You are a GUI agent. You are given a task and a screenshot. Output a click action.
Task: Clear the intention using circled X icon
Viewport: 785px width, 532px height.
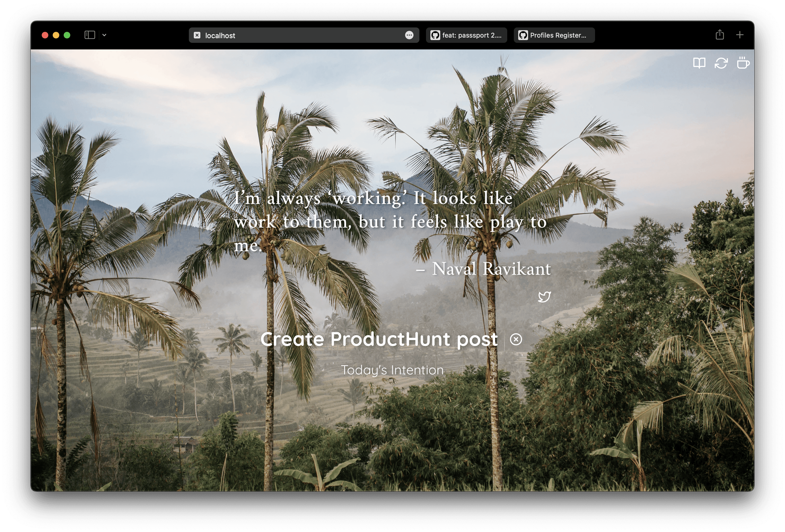pyautogui.click(x=516, y=339)
